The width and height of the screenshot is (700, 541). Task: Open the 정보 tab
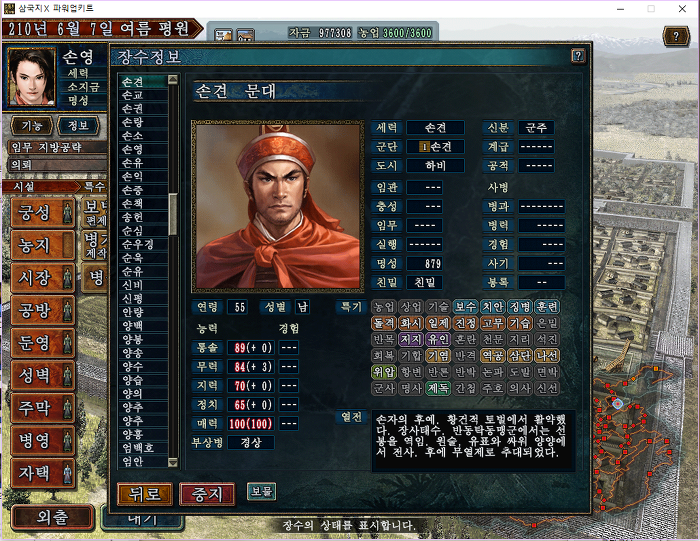pos(78,126)
